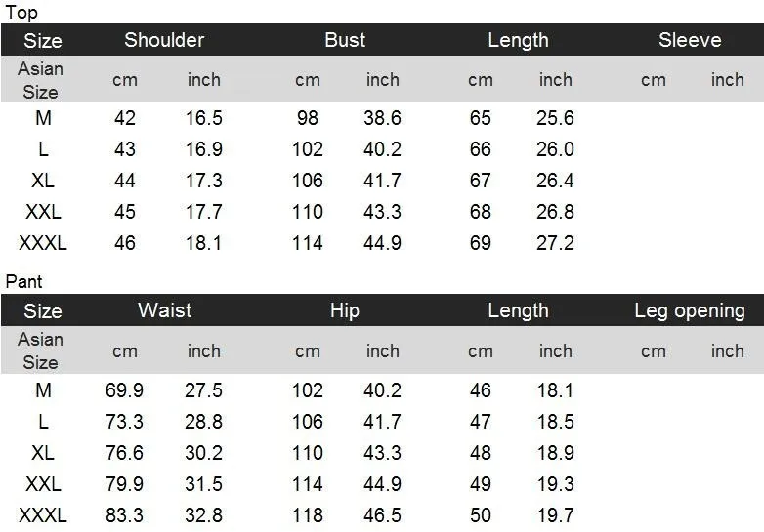Select the Leg opening column header
Screen dimensions: 764x532
[x=690, y=310]
